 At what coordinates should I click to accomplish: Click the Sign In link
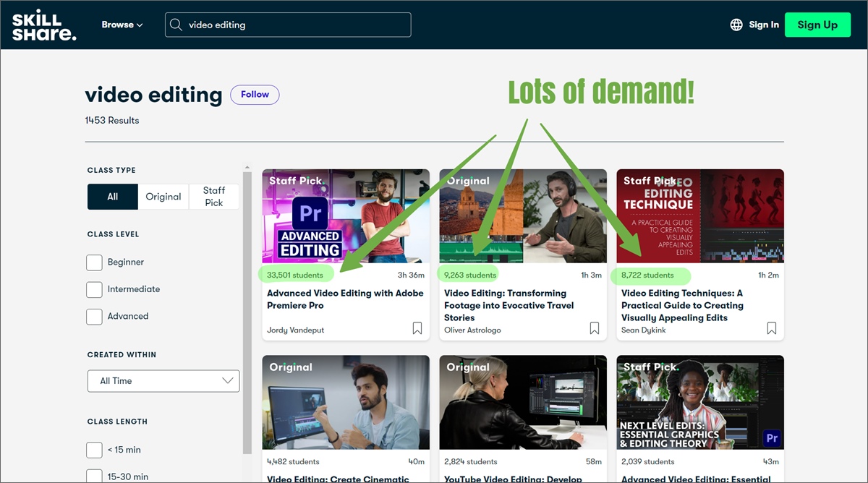pyautogui.click(x=763, y=25)
